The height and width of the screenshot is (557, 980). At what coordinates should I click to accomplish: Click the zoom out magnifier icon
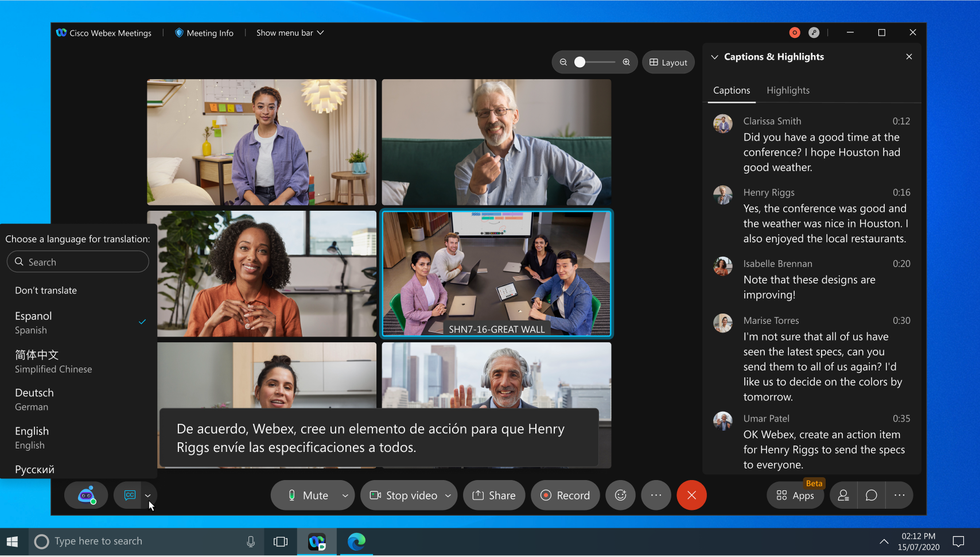coord(563,62)
